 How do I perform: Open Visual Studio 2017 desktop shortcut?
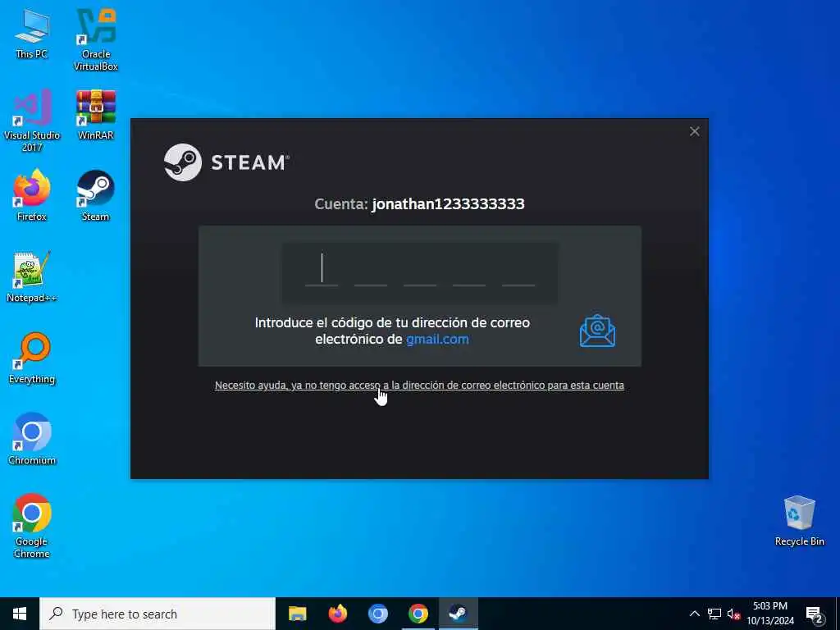click(x=32, y=121)
